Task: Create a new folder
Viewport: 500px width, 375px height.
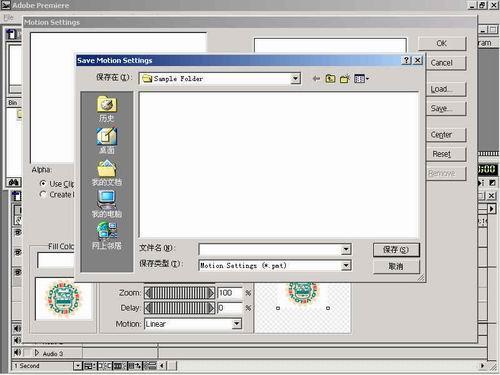Action: coord(345,79)
